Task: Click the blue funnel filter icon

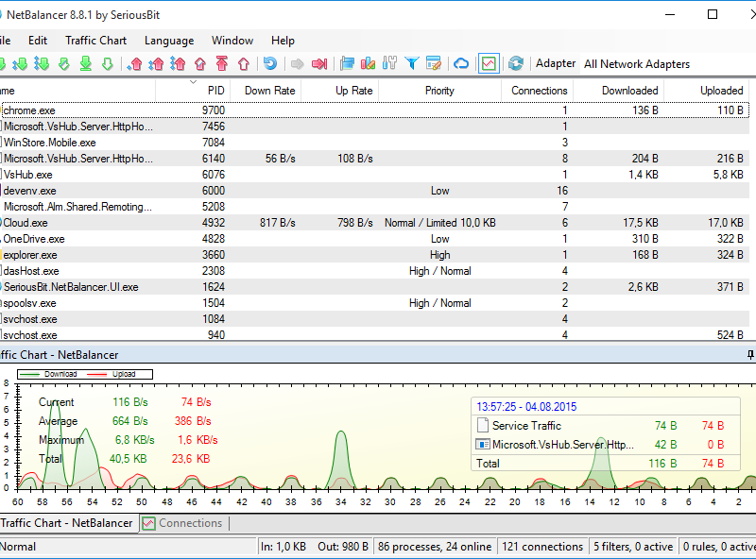Action: point(412,63)
